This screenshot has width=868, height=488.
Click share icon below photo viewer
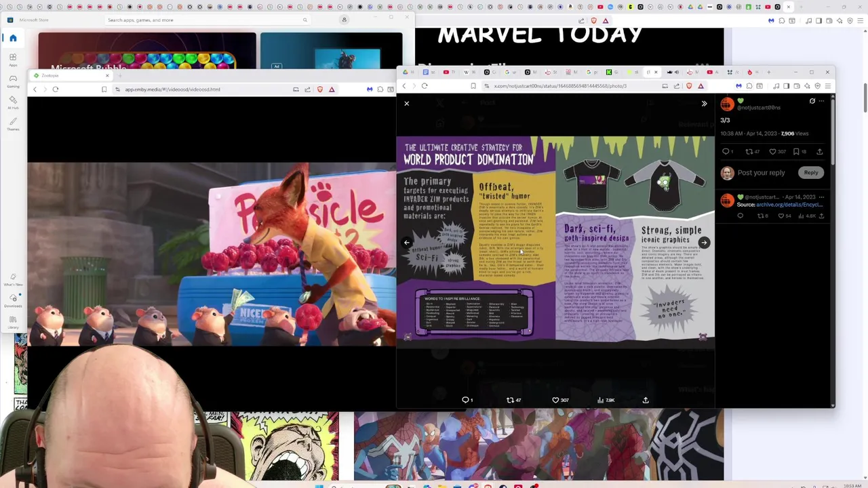[646, 400]
